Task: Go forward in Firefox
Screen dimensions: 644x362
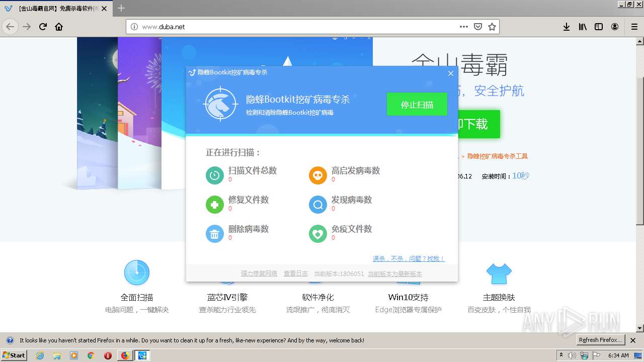Action: [27, 27]
